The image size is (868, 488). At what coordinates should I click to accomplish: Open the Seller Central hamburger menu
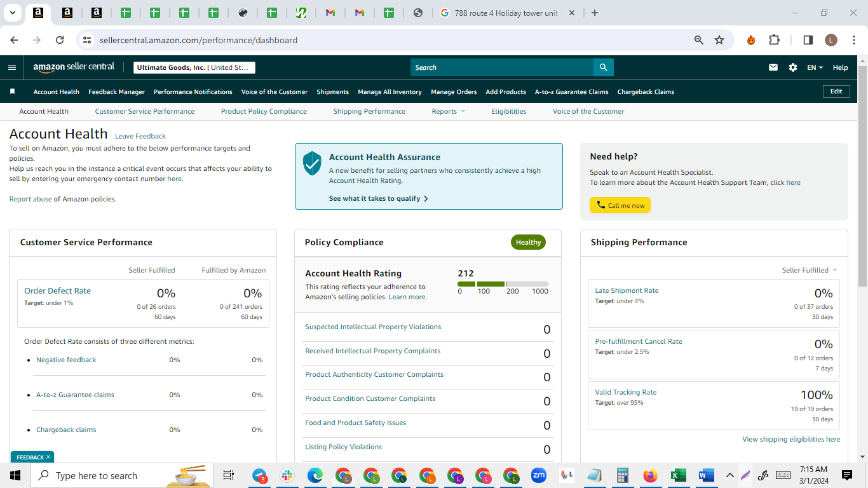pos(12,67)
